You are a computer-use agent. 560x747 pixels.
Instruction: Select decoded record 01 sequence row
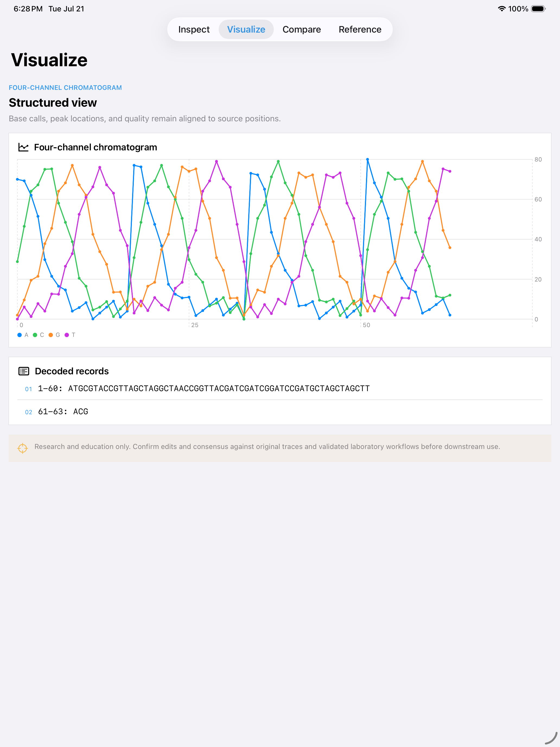click(280, 388)
